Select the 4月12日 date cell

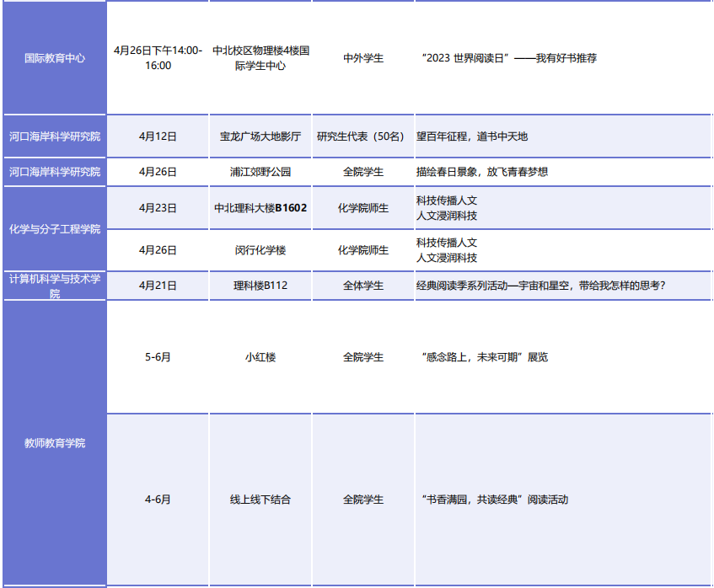[x=158, y=136]
